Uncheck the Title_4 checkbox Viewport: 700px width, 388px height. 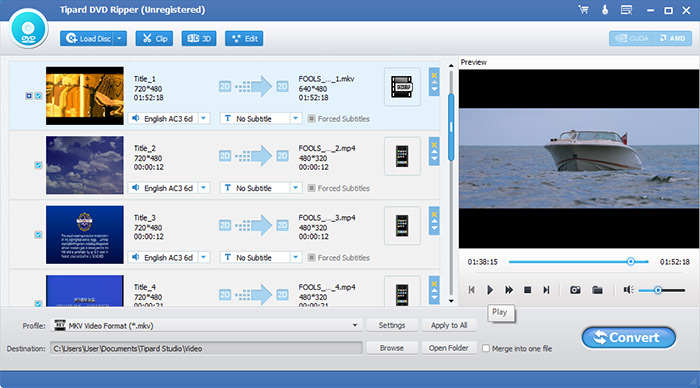click(38, 304)
